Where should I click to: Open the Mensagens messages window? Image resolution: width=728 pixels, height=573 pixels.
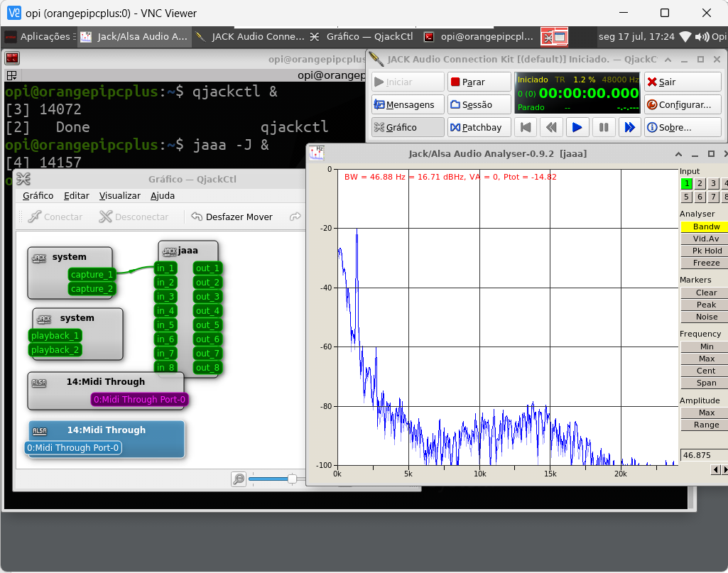[x=408, y=104]
